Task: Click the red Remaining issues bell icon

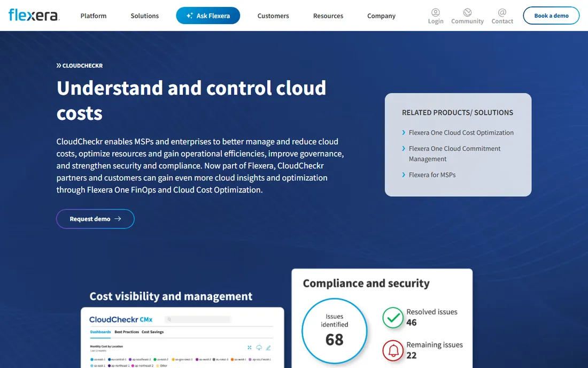Action: pyautogui.click(x=393, y=350)
